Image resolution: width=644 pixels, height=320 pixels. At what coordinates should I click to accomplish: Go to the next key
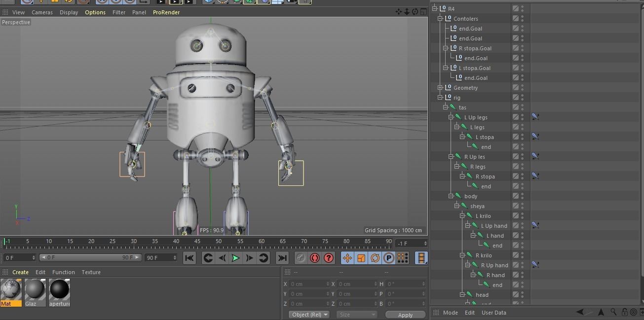(x=264, y=258)
